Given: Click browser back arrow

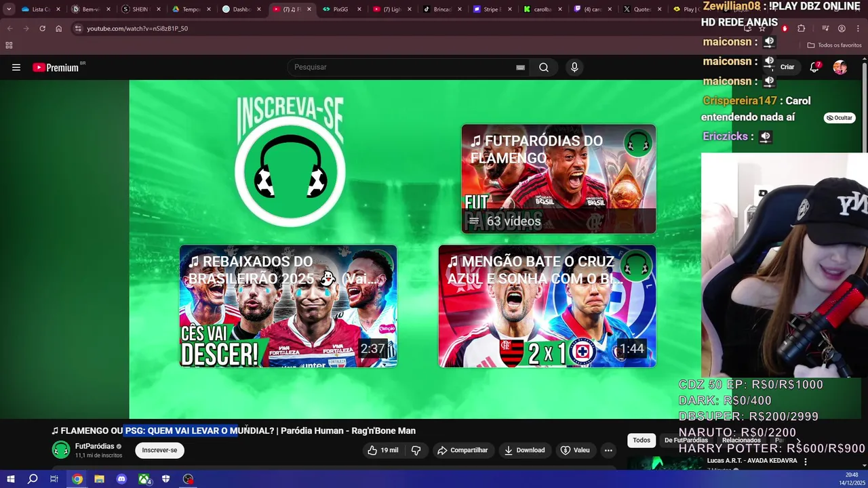Looking at the screenshot, I should [x=9, y=28].
